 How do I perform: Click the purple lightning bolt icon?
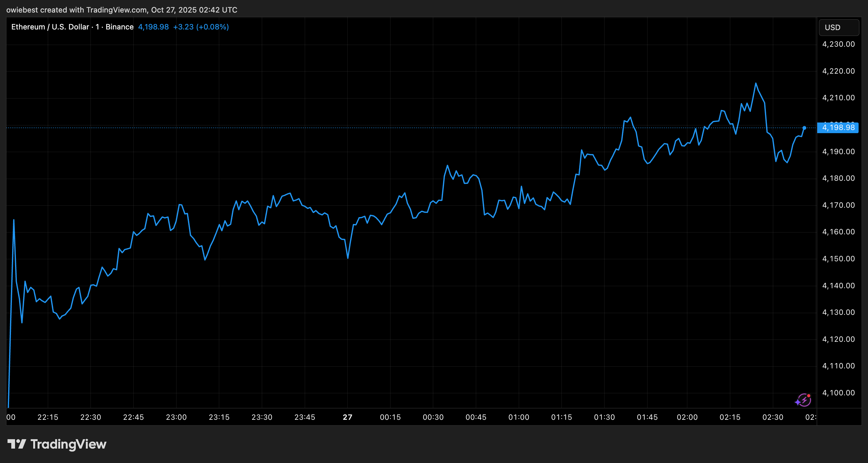tap(804, 400)
